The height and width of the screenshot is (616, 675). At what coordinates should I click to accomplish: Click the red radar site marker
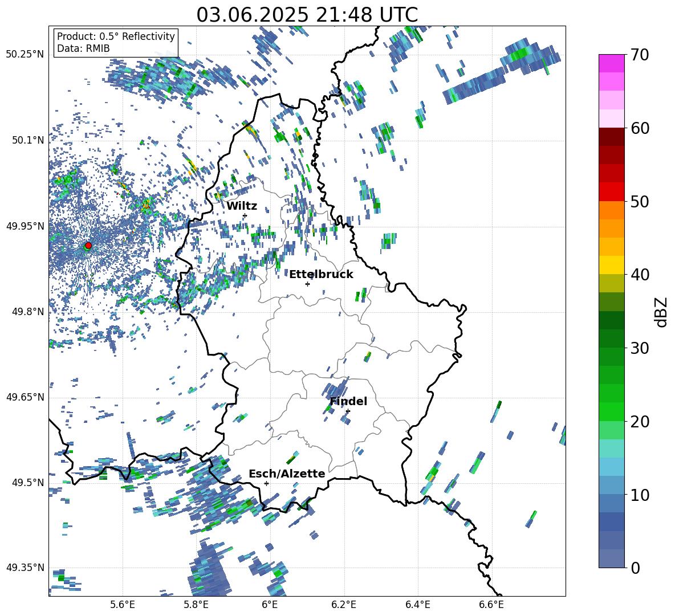(88, 246)
